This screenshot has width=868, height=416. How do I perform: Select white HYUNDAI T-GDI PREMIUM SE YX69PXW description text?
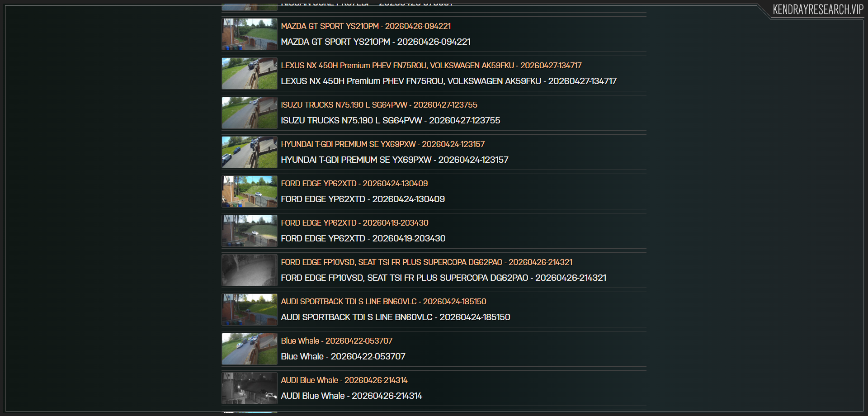pyautogui.click(x=395, y=160)
